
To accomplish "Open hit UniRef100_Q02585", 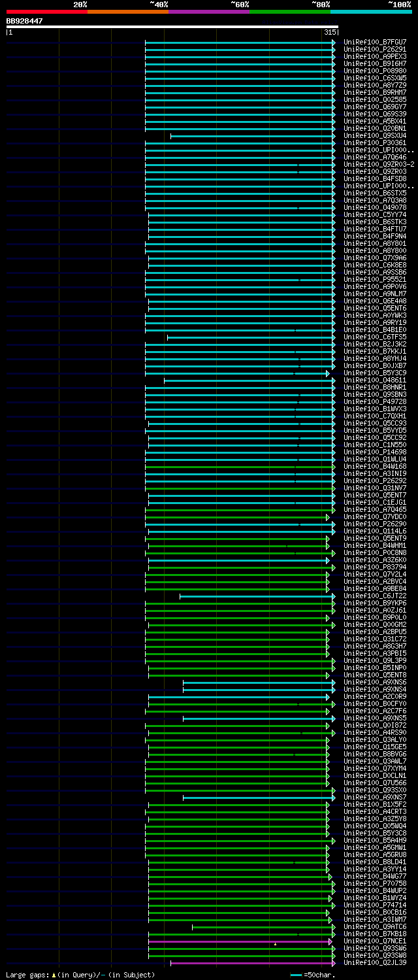I will (375, 99).
